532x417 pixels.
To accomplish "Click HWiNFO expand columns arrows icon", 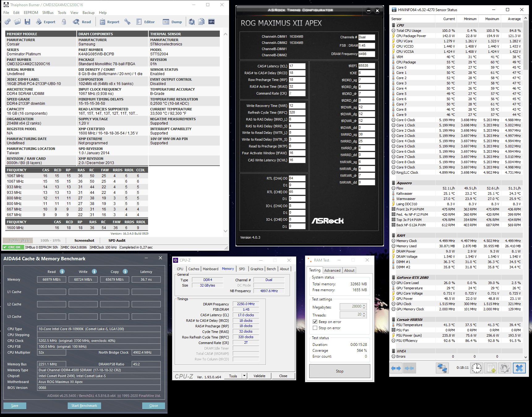I will point(396,368).
